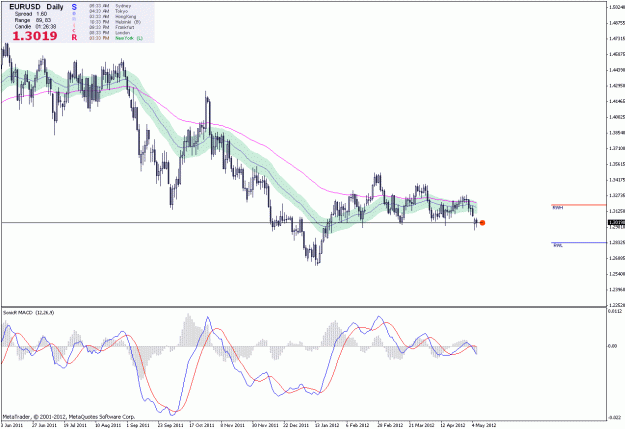Click the 27 Jun 2011 date label
The image size is (625, 429).
coord(44,425)
